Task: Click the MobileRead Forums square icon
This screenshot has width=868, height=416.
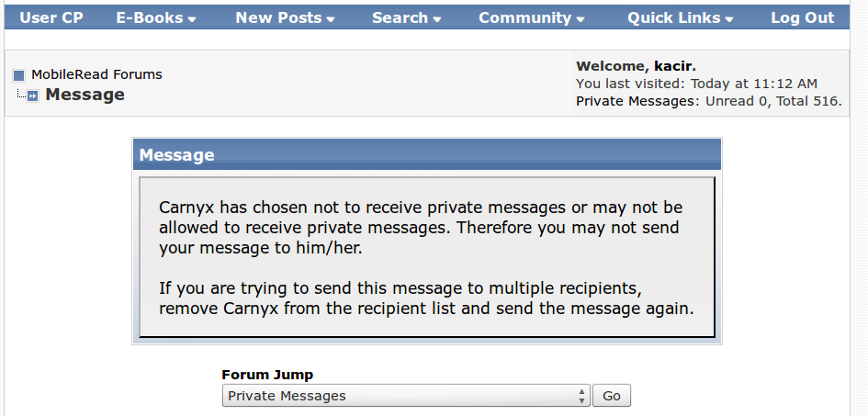Action: [18, 75]
